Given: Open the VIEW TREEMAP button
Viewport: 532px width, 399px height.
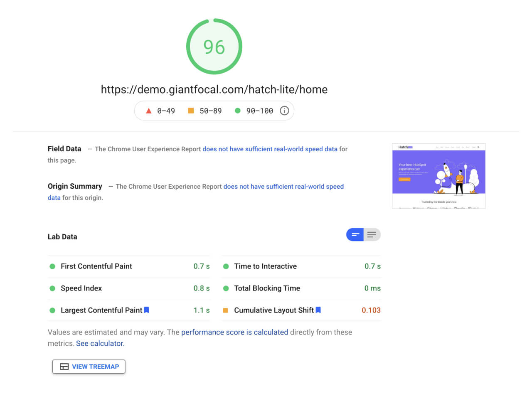Looking at the screenshot, I should point(89,367).
